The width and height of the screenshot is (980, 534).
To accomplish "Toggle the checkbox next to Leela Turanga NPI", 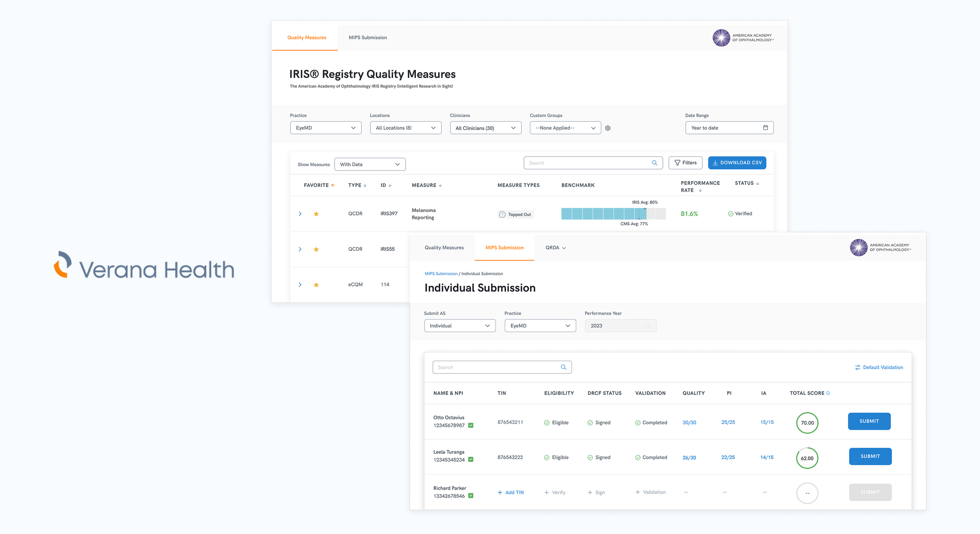I will click(471, 460).
